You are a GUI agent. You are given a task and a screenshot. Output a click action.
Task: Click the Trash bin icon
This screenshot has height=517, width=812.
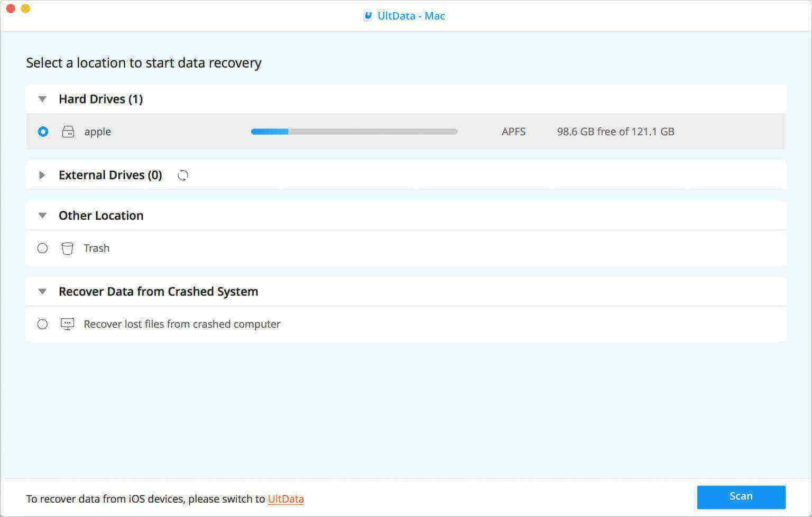tap(67, 248)
